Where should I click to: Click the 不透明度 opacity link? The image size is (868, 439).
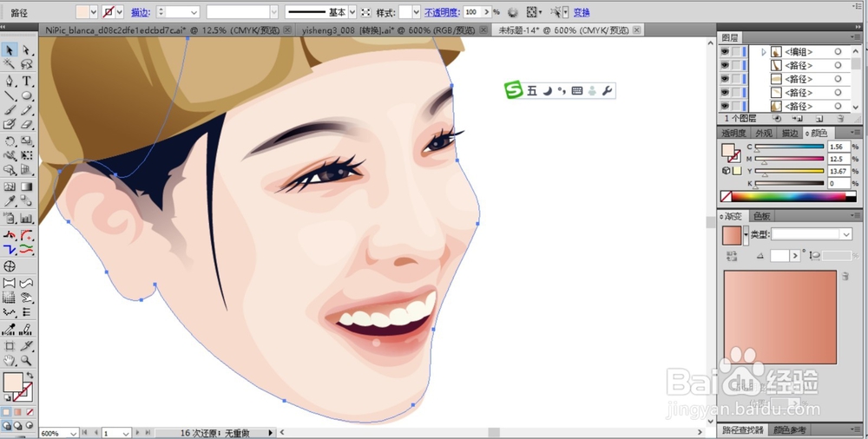pyautogui.click(x=443, y=12)
